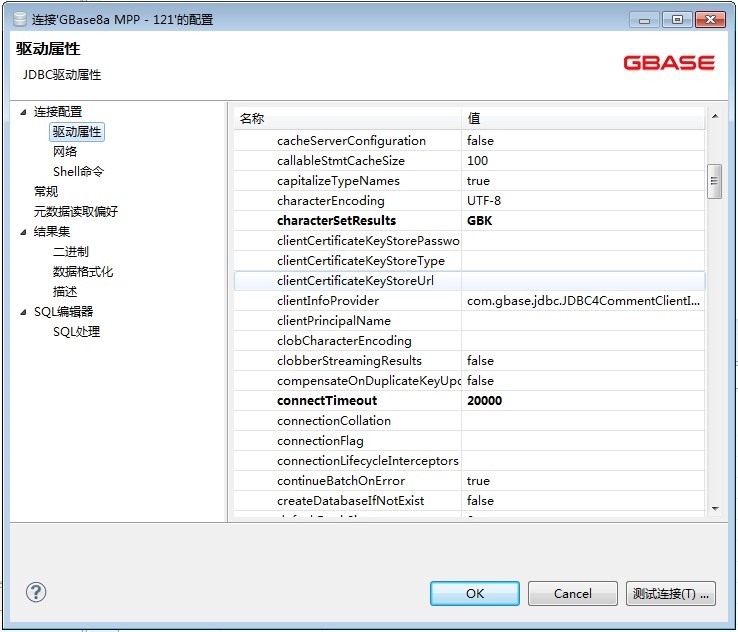The width and height of the screenshot is (738, 632).
Task: Click the database icon in title bar
Action: 20,19
